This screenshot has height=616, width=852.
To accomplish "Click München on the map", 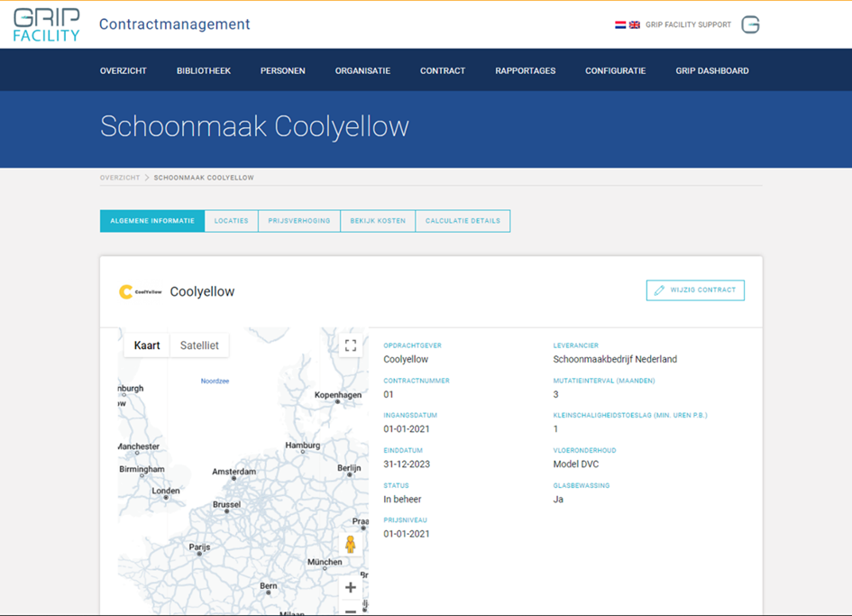I will pos(325,562).
